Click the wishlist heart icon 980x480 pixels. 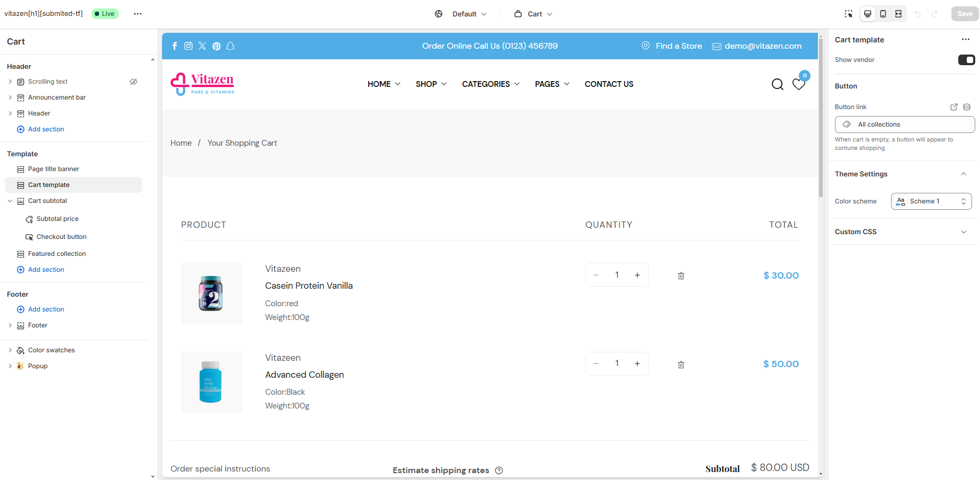point(799,84)
